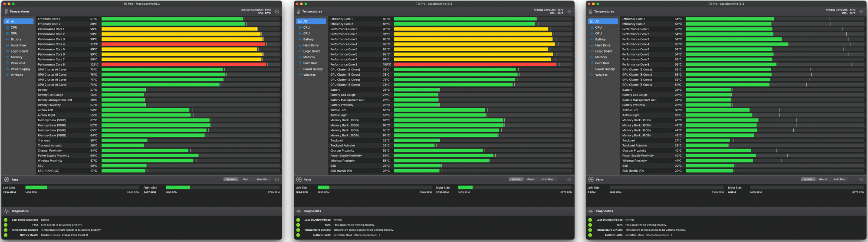Select Palm Rest icon in left window sidebar

click(x=7, y=63)
